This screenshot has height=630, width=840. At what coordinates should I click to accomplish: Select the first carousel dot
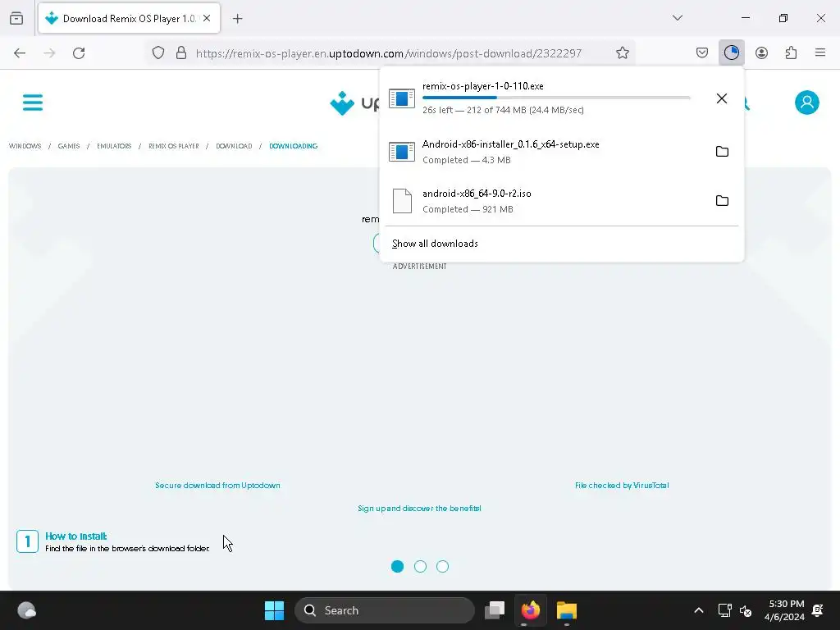398,566
